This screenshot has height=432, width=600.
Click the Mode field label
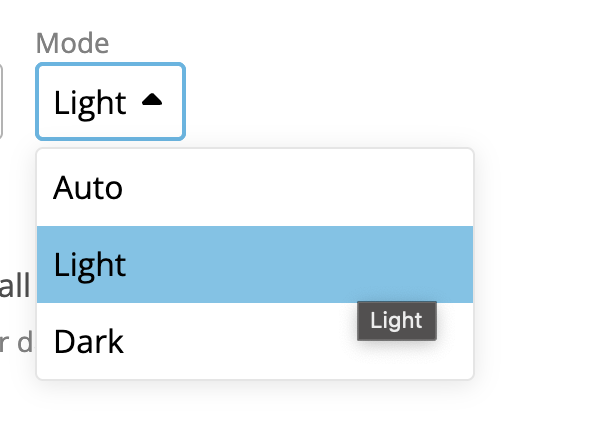click(x=72, y=43)
